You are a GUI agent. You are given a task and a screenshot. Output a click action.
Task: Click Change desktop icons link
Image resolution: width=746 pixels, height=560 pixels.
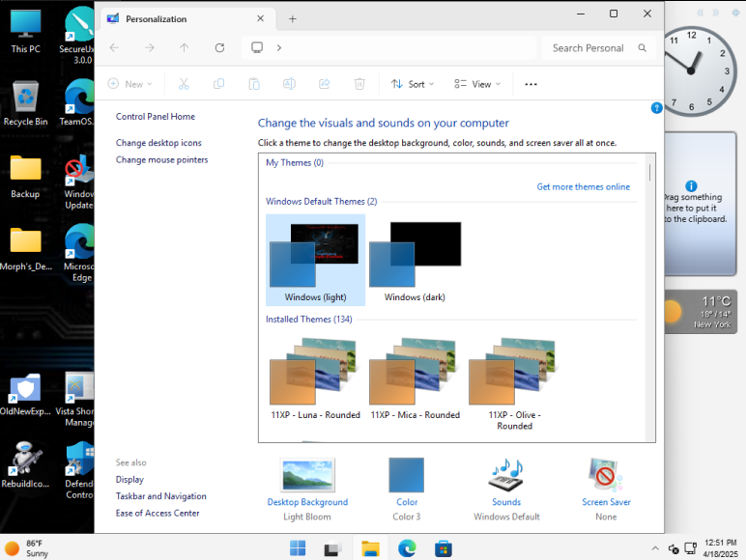pos(158,143)
